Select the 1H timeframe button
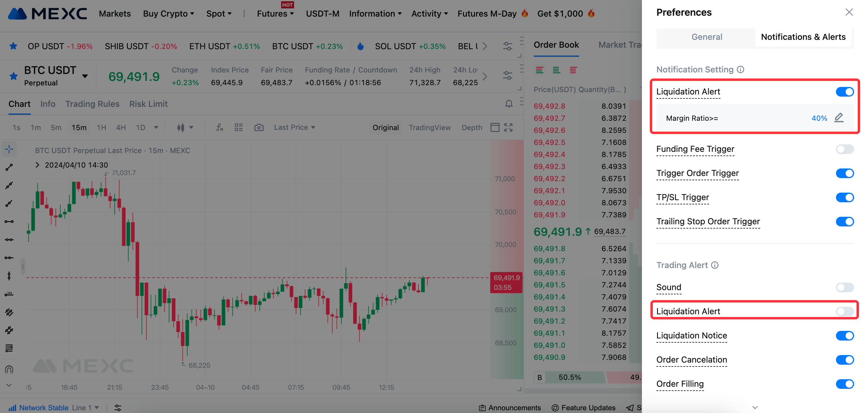The image size is (868, 413). point(101,127)
